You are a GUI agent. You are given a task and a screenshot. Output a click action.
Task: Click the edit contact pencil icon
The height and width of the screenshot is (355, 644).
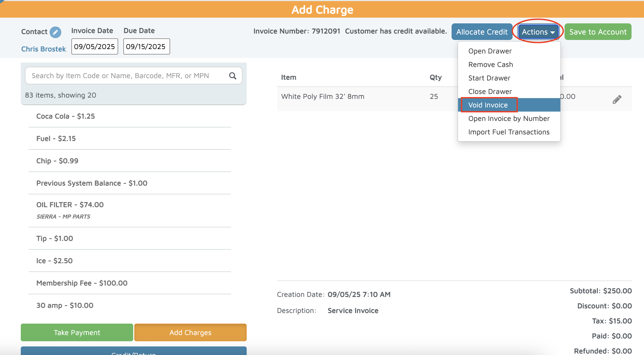tap(55, 32)
